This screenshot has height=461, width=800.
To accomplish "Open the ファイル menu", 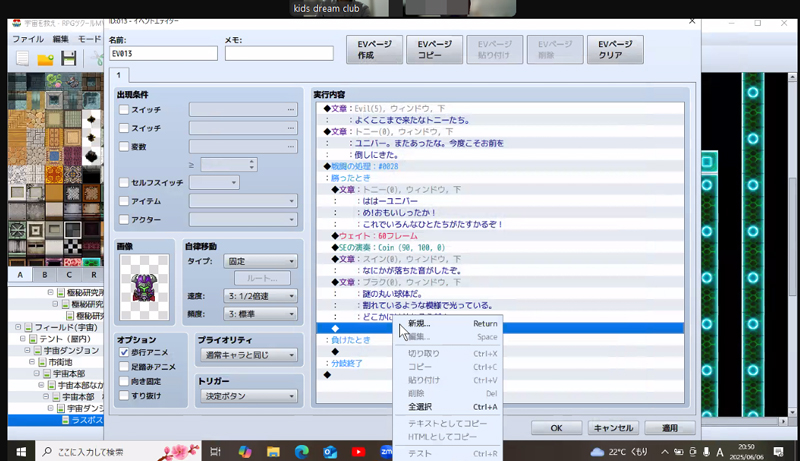I will click(28, 39).
